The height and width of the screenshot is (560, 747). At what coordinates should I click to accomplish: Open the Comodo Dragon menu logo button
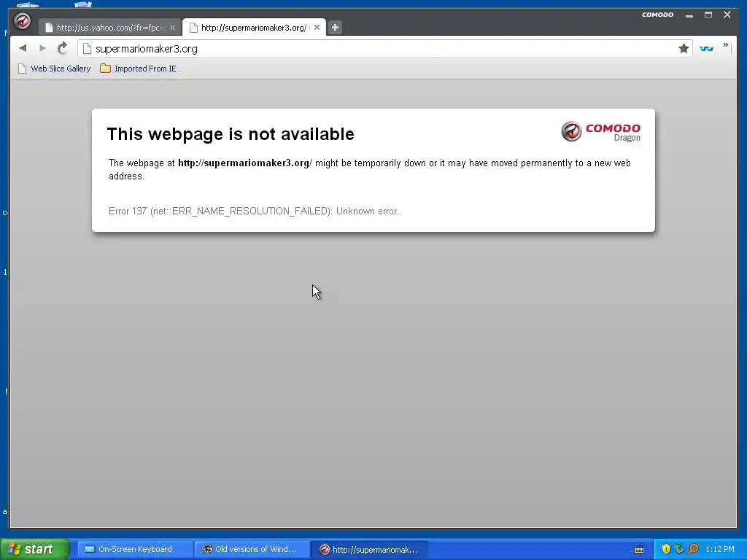point(22,21)
